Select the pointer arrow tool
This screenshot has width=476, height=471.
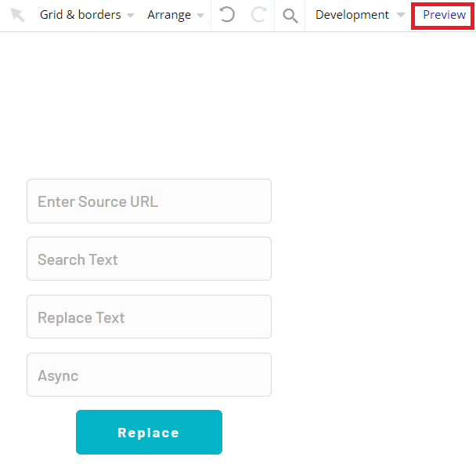[x=17, y=15]
